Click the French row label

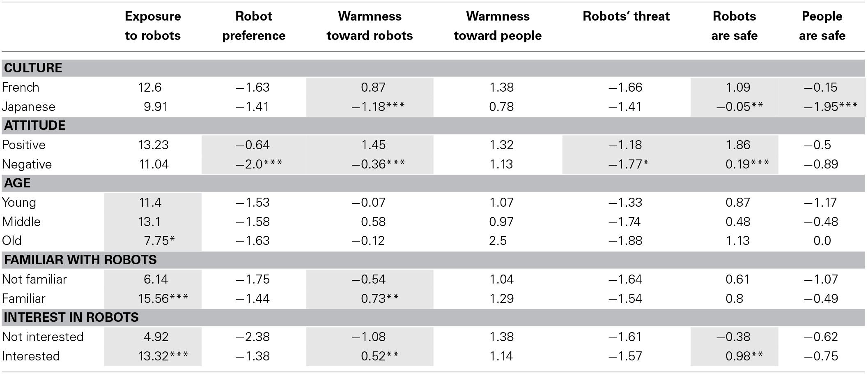coord(21,88)
